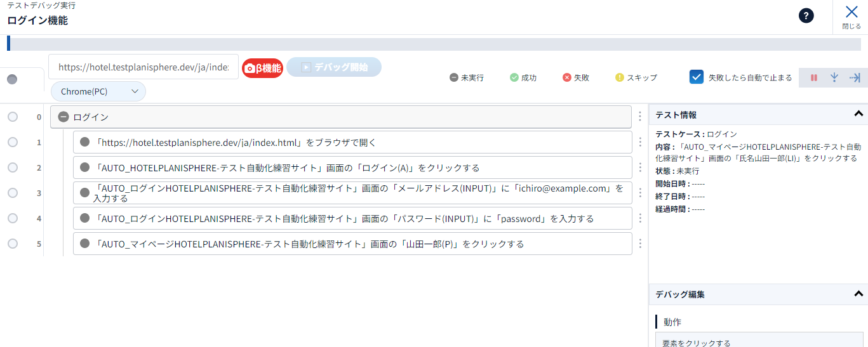Open more options for ログイン(A) click step

(x=640, y=167)
